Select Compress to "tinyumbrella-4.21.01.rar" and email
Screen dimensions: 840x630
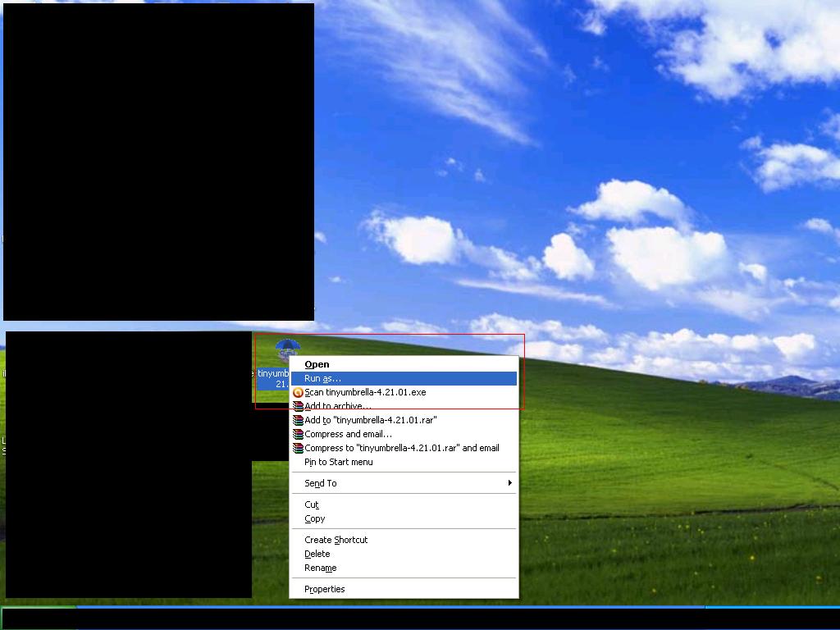(404, 448)
